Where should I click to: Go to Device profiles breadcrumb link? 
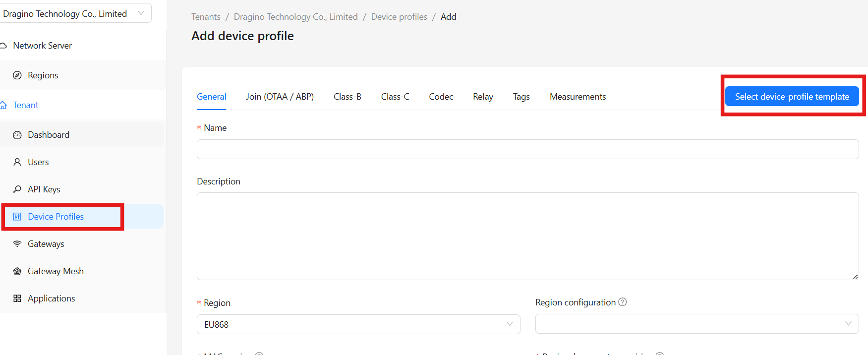399,17
